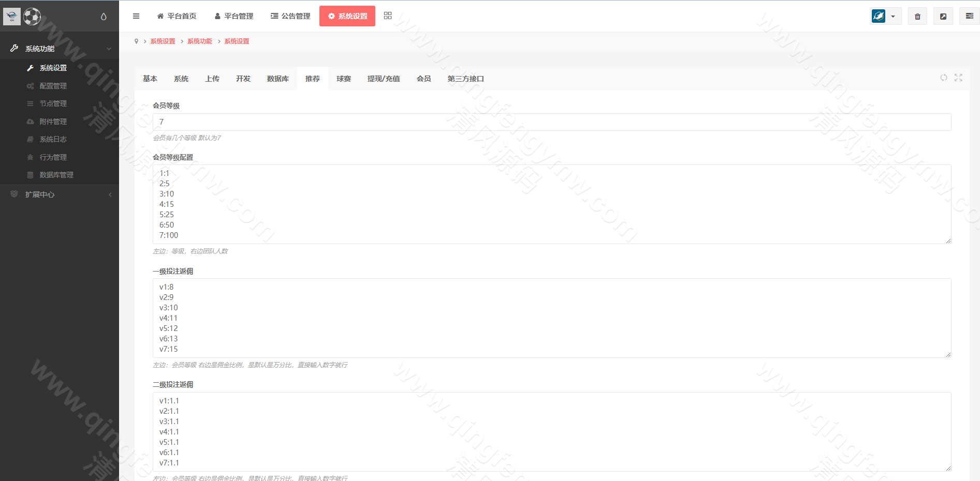The image size is (980, 481).
Task: Switch to the 球赛 tab
Action: (343, 79)
